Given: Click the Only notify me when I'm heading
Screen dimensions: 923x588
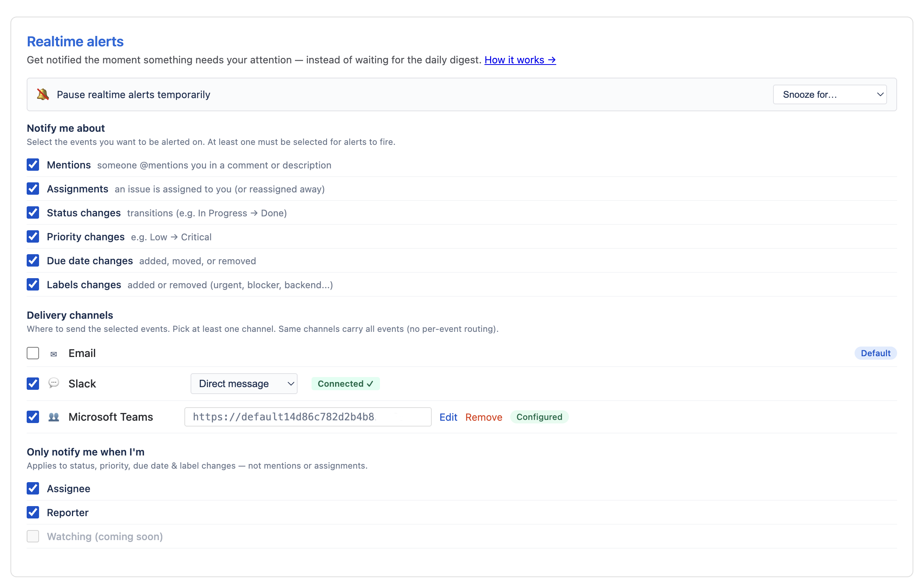Looking at the screenshot, I should 85,452.
